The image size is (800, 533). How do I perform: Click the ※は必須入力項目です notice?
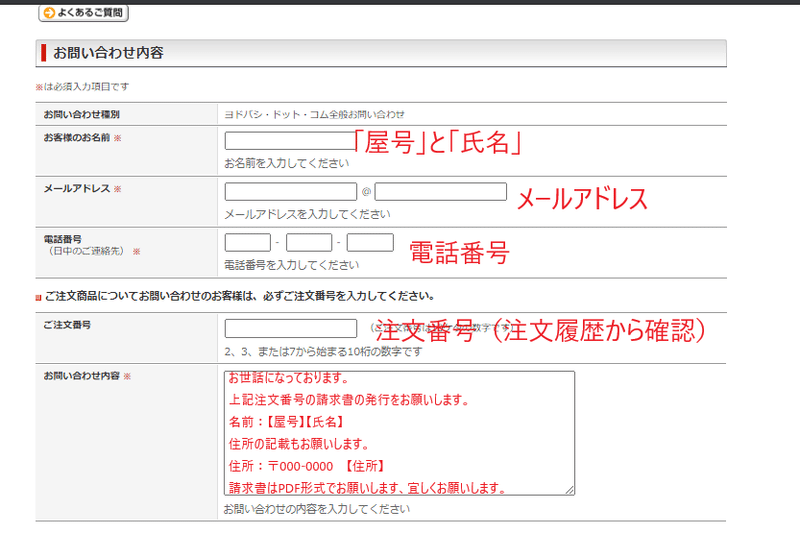pos(82,87)
